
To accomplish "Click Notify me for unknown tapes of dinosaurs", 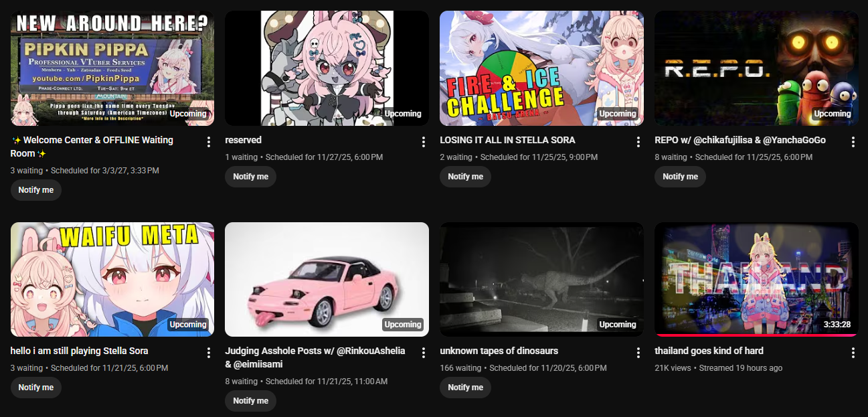I will tap(466, 388).
